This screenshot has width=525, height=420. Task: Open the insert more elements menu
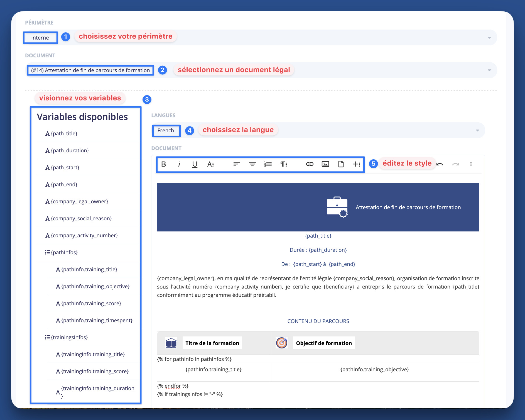coord(357,164)
